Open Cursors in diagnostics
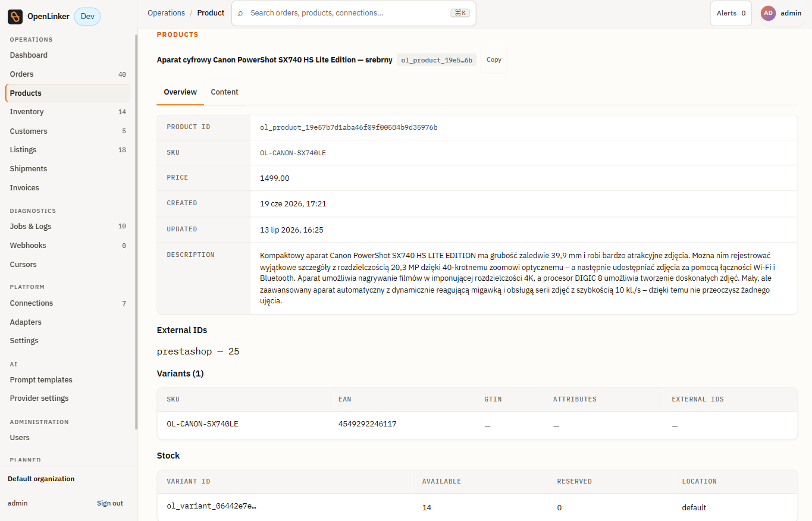 (x=68, y=265)
